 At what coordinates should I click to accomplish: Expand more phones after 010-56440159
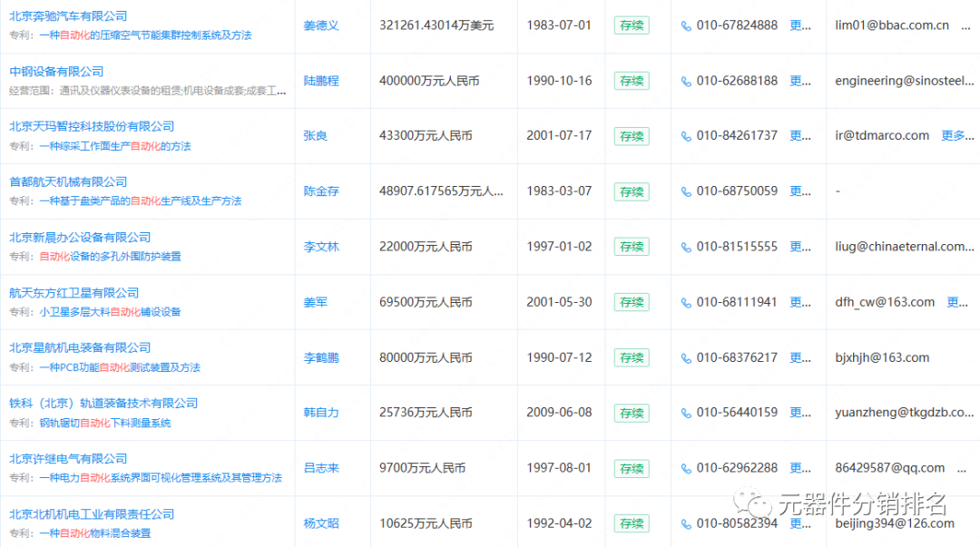[x=800, y=413]
